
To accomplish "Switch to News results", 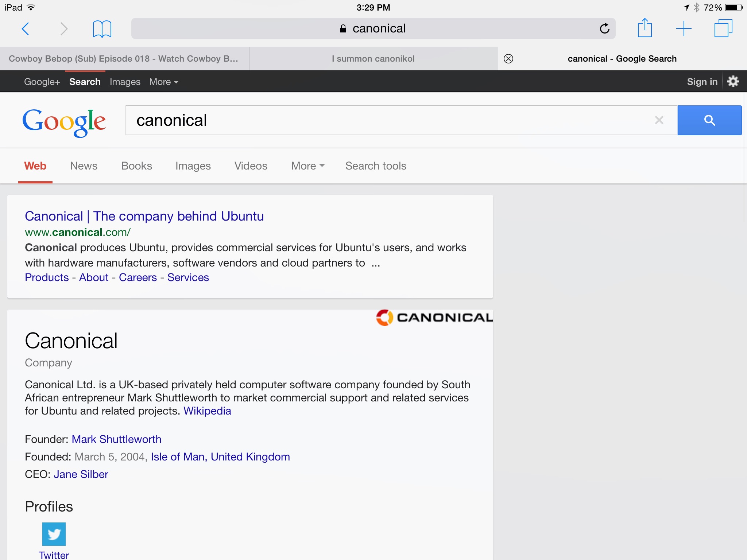I will click(84, 166).
